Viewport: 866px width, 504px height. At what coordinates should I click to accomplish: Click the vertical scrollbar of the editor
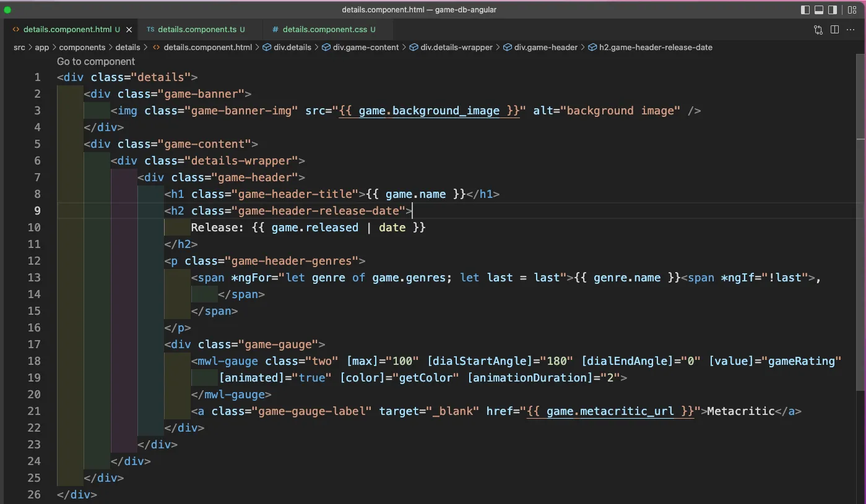click(x=861, y=223)
